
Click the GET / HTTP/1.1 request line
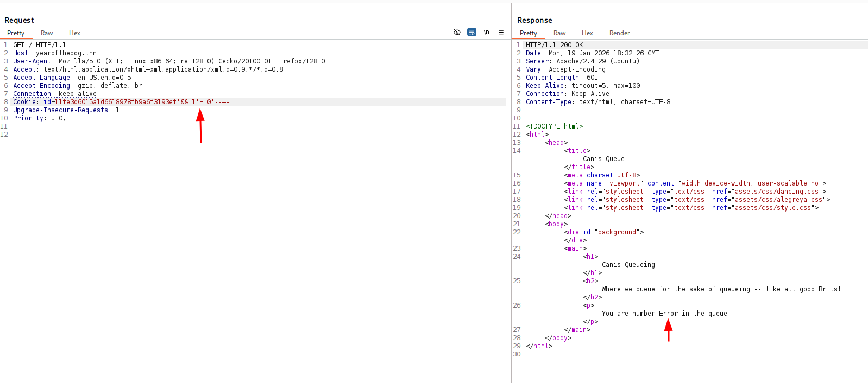[x=40, y=45]
